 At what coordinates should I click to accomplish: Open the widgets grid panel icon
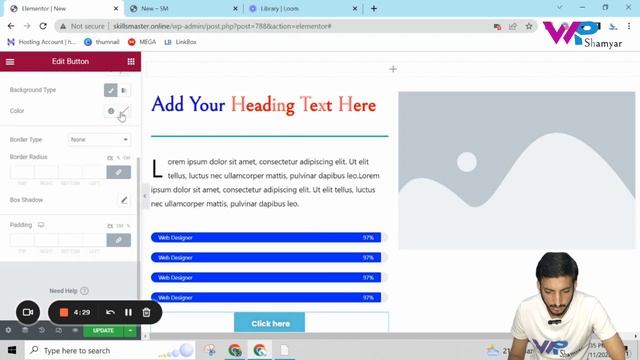point(131,62)
